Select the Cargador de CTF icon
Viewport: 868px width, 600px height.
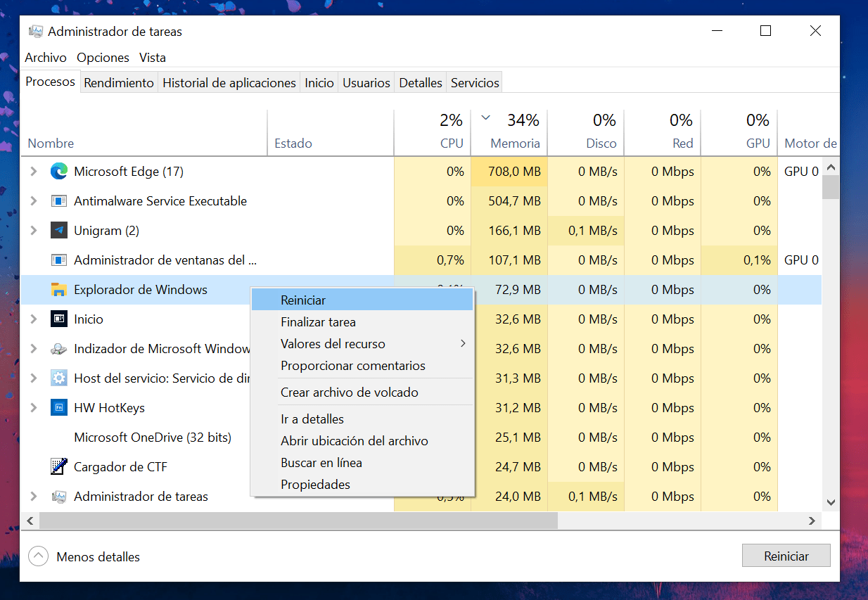coord(59,466)
